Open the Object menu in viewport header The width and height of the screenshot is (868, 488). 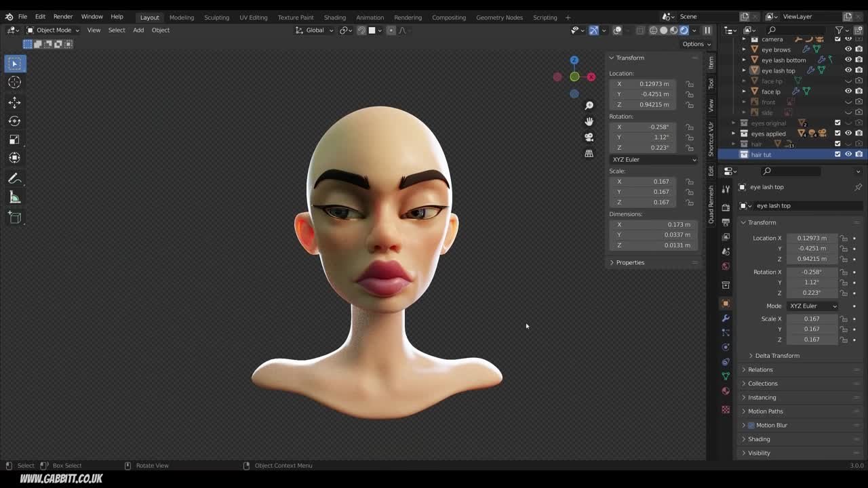click(x=161, y=30)
